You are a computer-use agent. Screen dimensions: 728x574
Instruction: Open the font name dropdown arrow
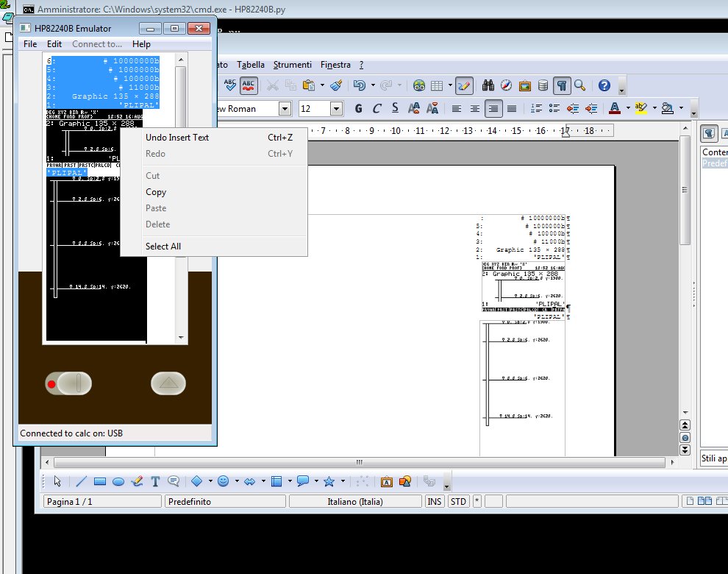point(285,109)
